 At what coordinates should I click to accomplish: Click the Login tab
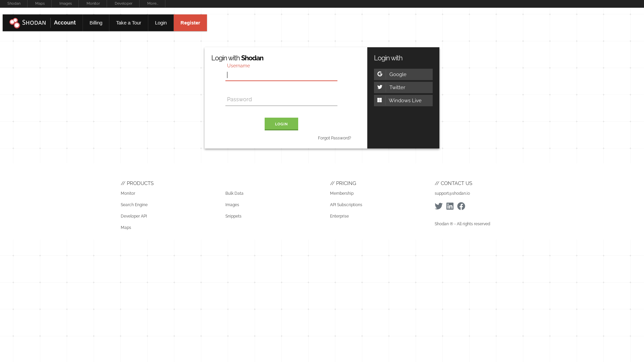(161, 22)
